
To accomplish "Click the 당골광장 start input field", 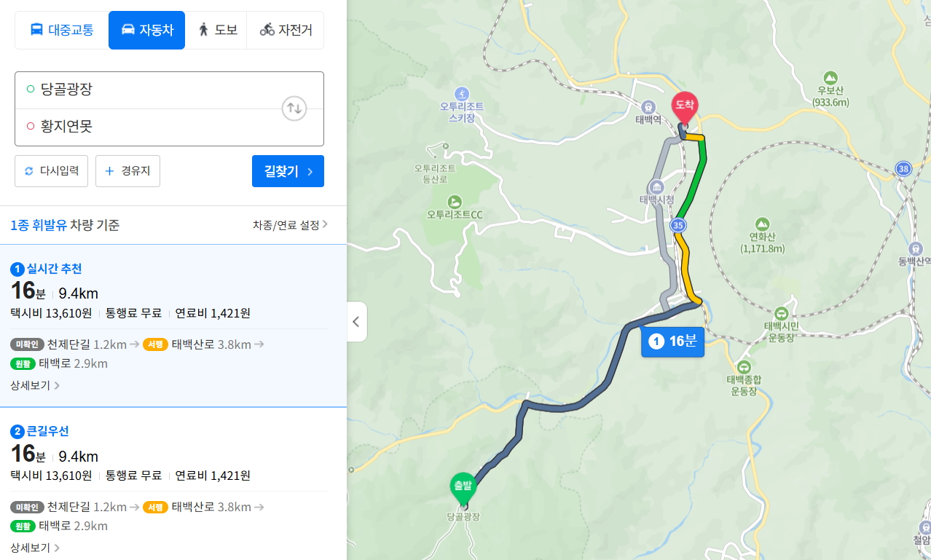I will click(149, 90).
